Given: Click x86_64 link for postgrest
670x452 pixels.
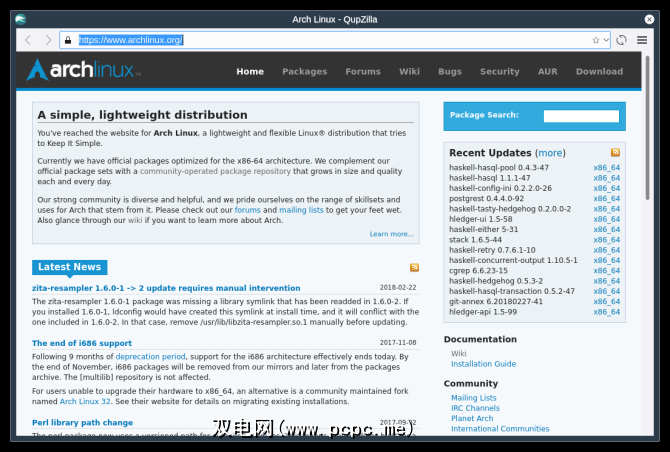Looking at the screenshot, I should coord(606,199).
